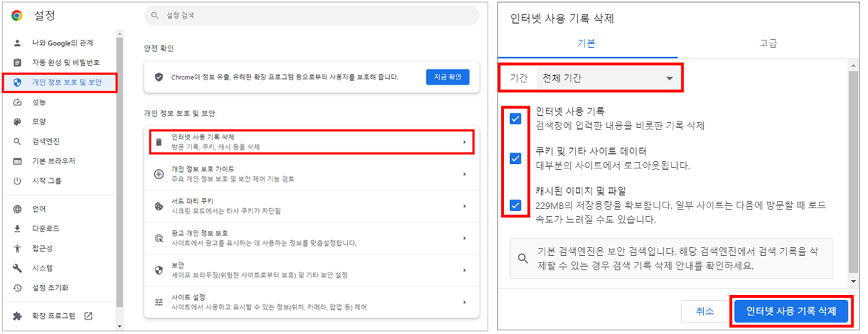Click the wrench icon next to 시스템

(17, 268)
